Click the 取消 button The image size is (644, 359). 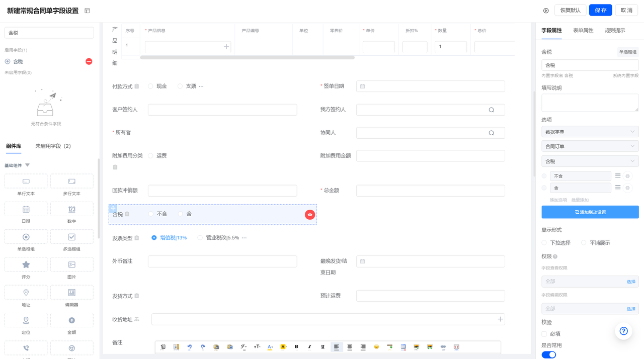626,11
